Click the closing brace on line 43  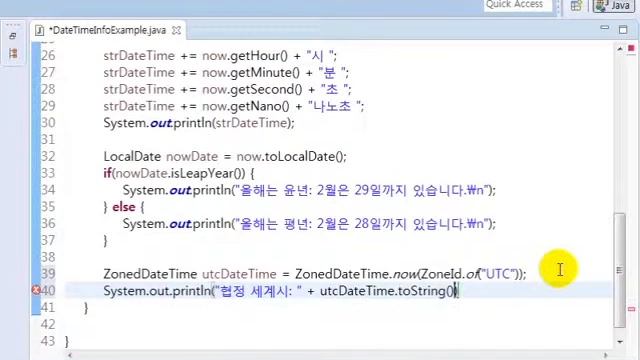pyautogui.click(x=67, y=341)
